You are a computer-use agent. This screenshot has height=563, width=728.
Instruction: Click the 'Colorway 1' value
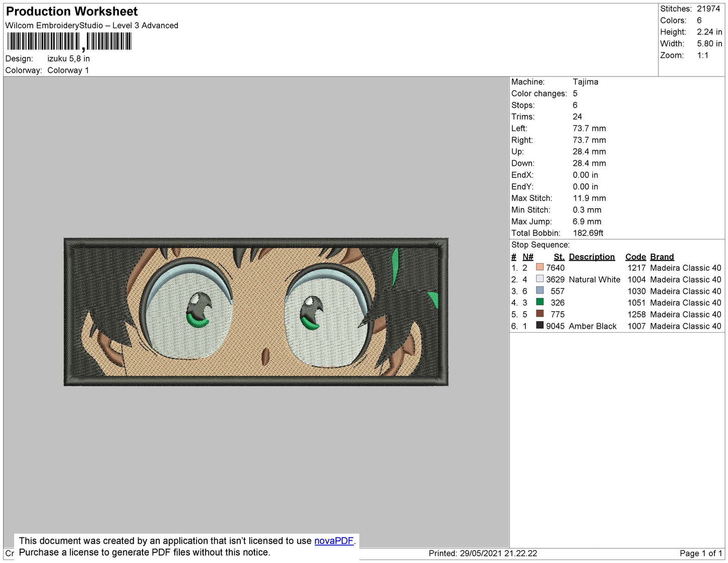(68, 71)
